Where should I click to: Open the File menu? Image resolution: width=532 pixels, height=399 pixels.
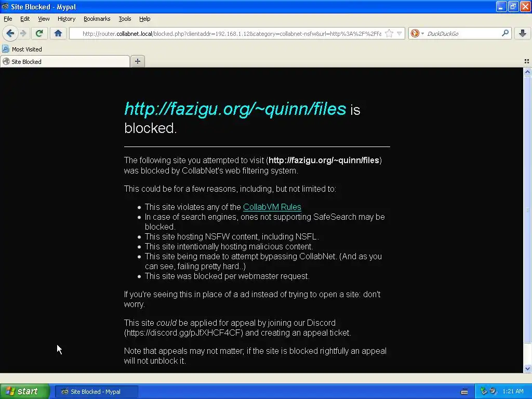pyautogui.click(x=8, y=19)
